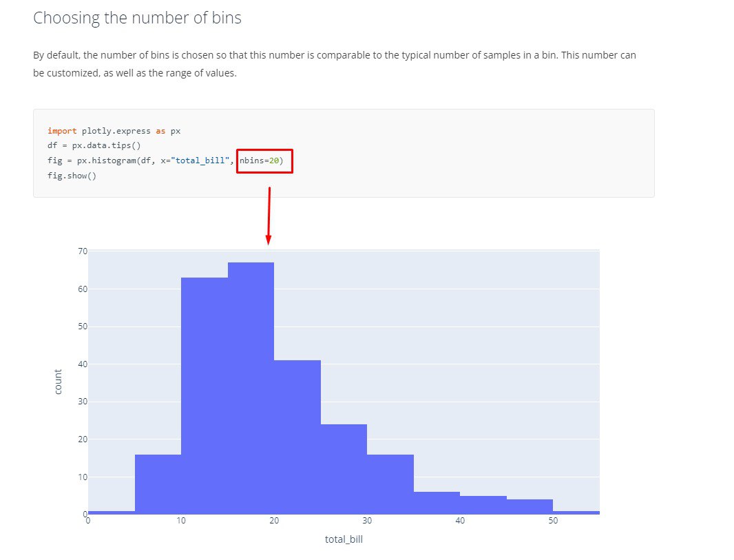Click the 70 tick on y-axis
This screenshot has width=734, height=560.
(83, 251)
